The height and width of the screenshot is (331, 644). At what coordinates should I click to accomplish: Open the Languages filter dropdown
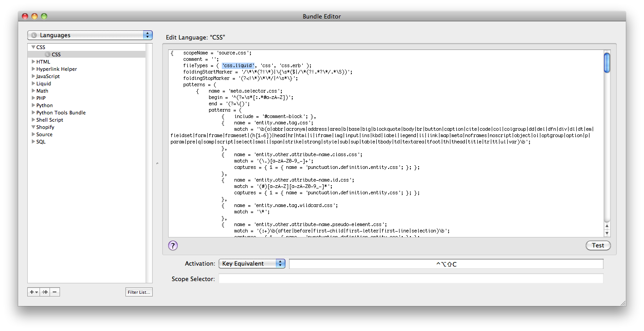90,35
